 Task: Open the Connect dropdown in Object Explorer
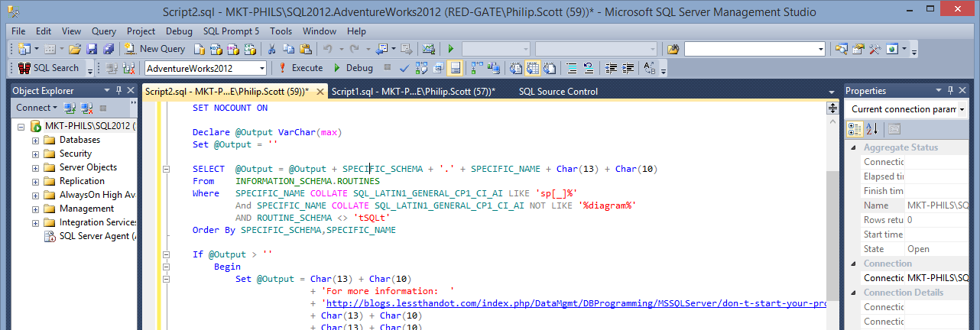(x=36, y=108)
